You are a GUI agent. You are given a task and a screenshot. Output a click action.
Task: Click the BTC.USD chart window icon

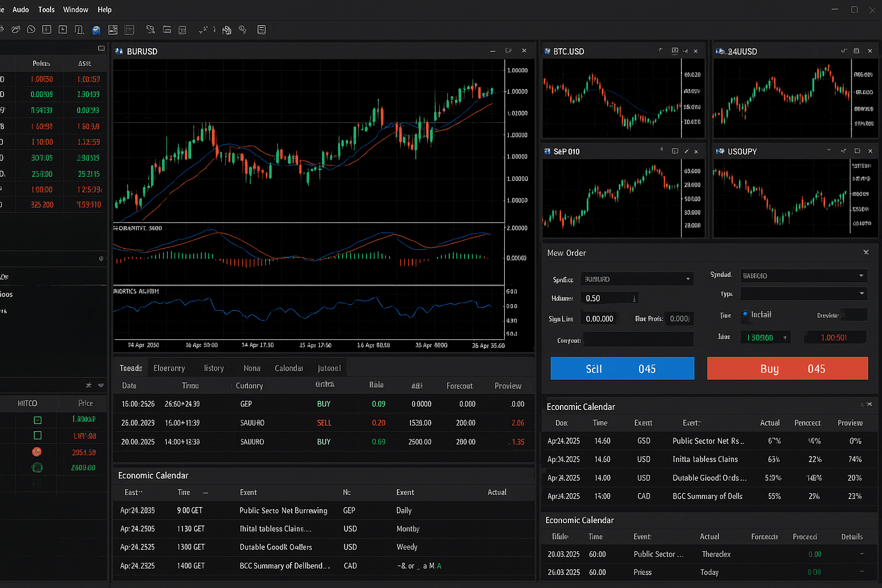point(547,51)
